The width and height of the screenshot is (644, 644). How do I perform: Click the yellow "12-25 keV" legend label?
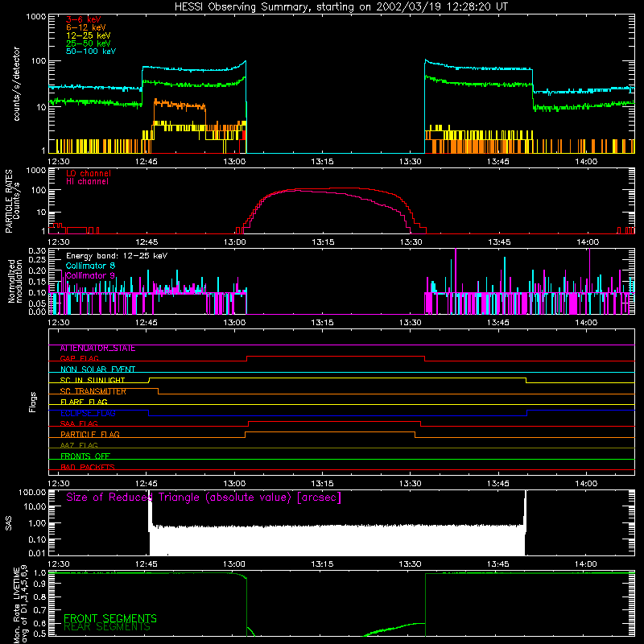pyautogui.click(x=89, y=35)
